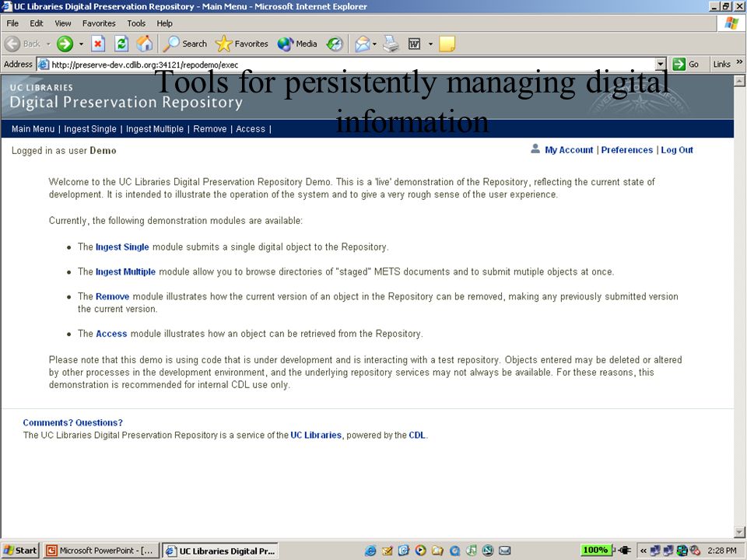Screen dimensions: 747x560
Task: Stop page loading with red X icon
Action: [x=98, y=44]
